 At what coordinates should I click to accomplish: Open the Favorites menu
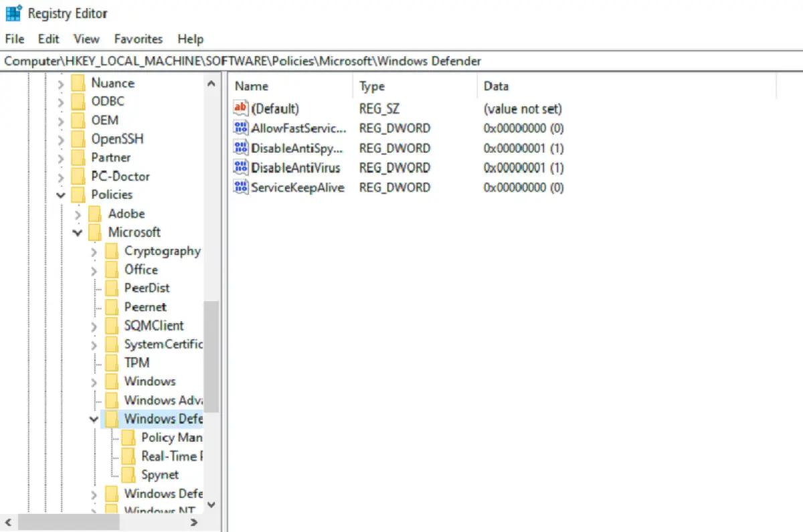pos(139,39)
